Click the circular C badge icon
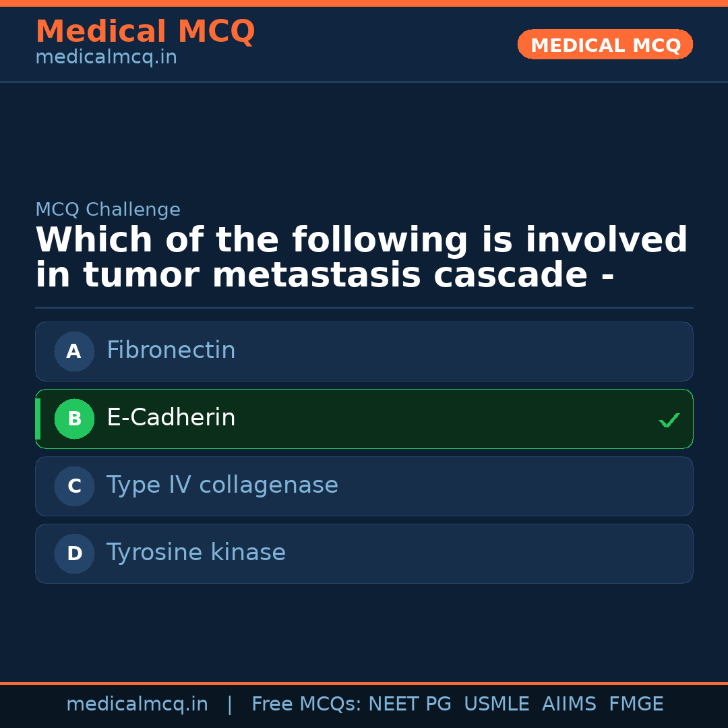This screenshot has width=728, height=728. click(74, 486)
